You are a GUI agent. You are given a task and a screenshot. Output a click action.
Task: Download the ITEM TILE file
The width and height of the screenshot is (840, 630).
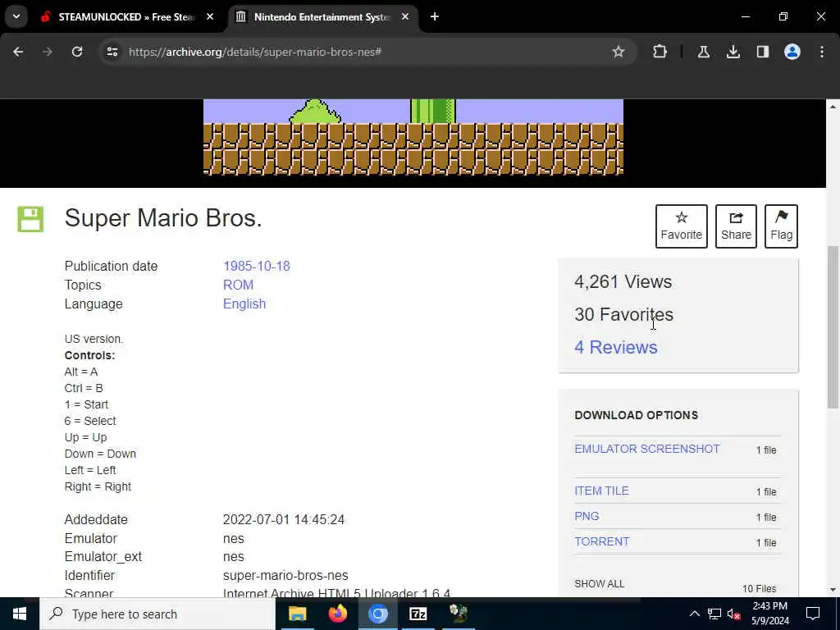tap(601, 491)
